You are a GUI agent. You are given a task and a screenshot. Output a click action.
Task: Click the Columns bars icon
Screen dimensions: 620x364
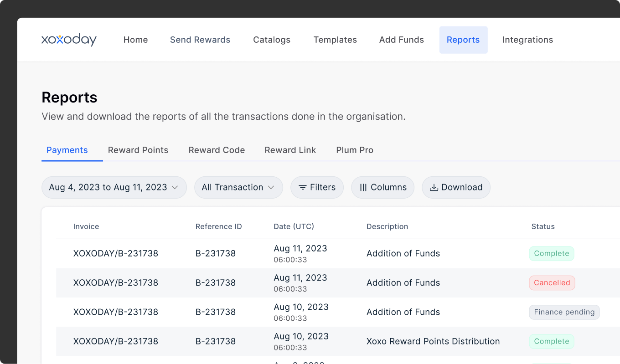tap(363, 187)
